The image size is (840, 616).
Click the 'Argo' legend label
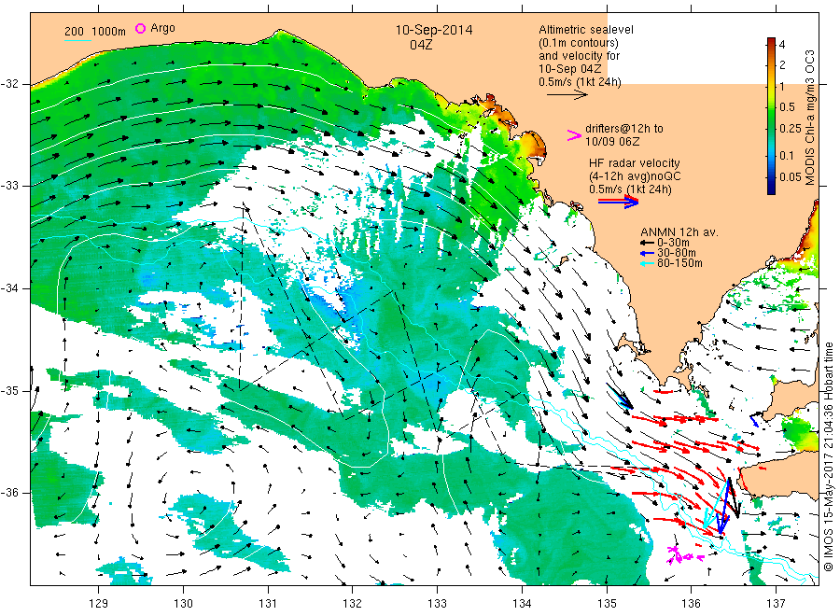click(162, 28)
